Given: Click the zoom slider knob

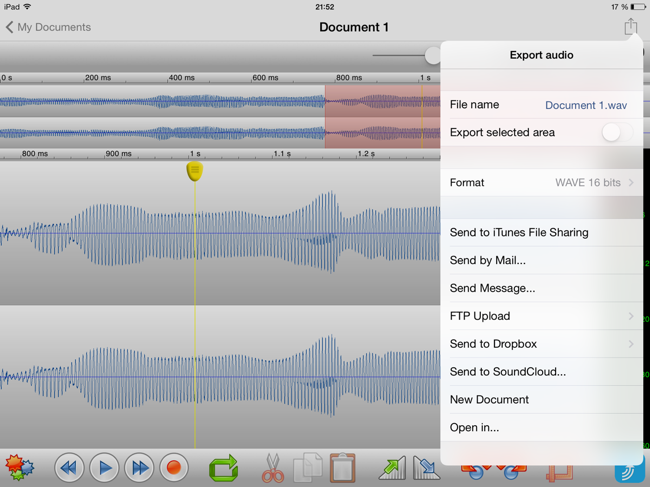Looking at the screenshot, I should pyautogui.click(x=433, y=56).
